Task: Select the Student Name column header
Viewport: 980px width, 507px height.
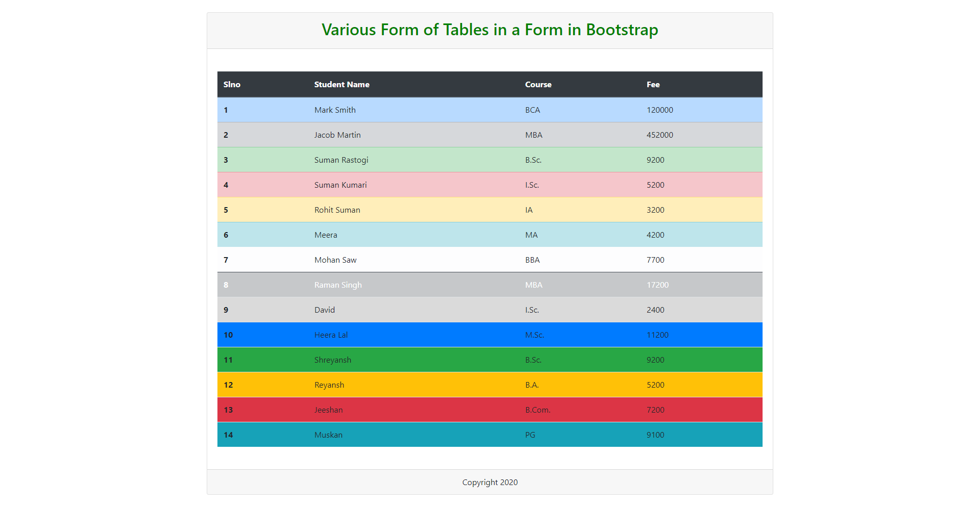Action: pyautogui.click(x=342, y=84)
